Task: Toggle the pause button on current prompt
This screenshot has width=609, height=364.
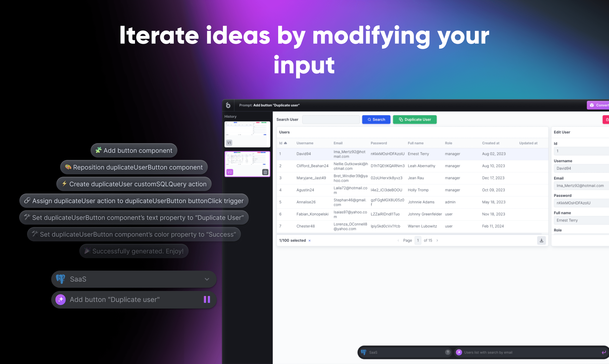Action: 207,299
